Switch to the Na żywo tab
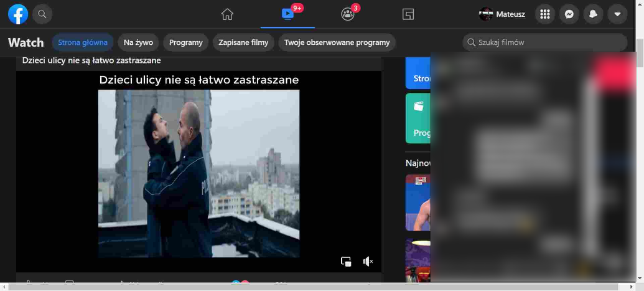 138,42
